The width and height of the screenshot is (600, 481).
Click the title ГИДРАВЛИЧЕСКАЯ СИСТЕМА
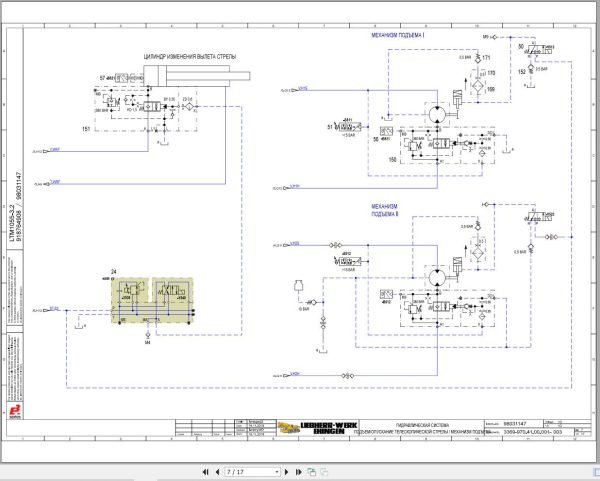422,425
